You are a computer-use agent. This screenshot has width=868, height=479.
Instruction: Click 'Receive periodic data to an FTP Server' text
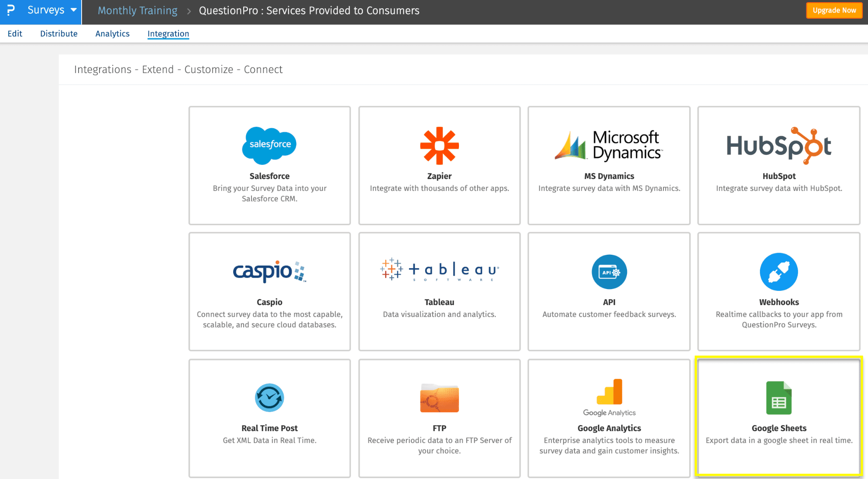click(439, 446)
